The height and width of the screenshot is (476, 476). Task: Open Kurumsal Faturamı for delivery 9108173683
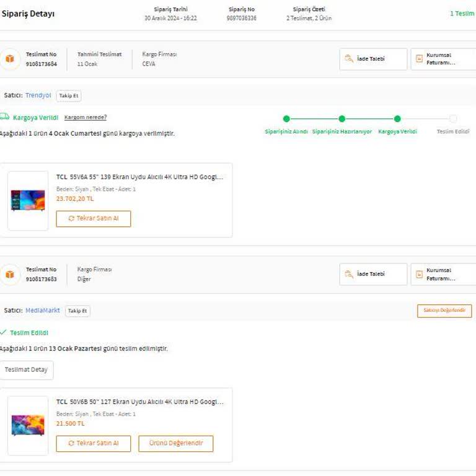[444, 274]
